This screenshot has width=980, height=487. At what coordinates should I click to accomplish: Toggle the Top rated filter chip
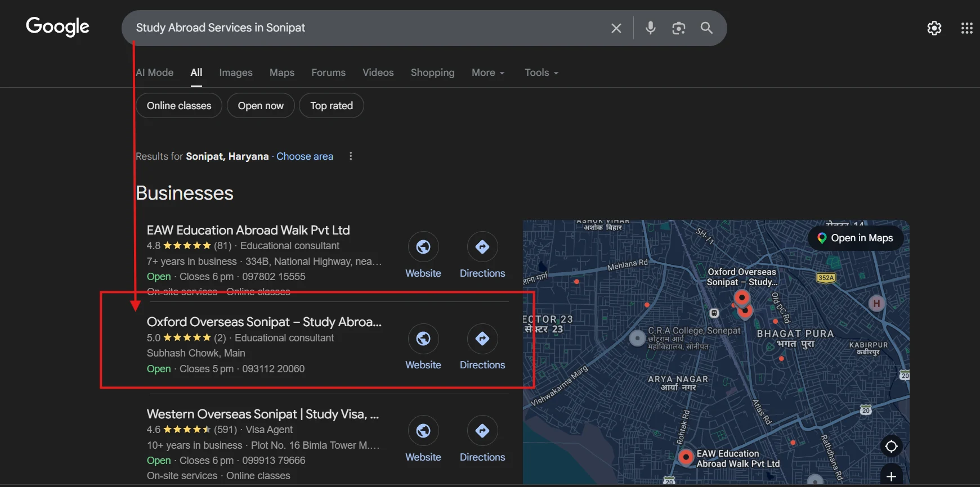[x=331, y=106]
